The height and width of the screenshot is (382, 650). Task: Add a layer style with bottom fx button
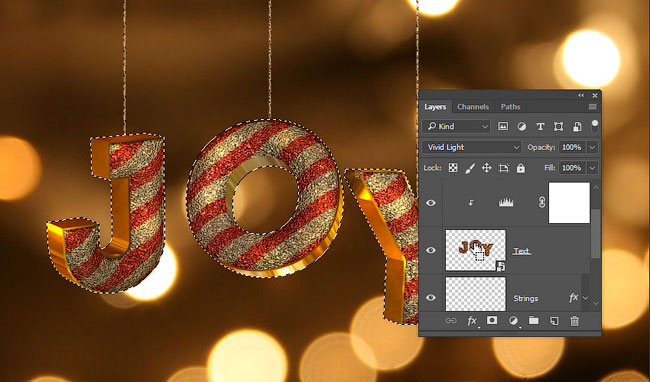(x=472, y=321)
